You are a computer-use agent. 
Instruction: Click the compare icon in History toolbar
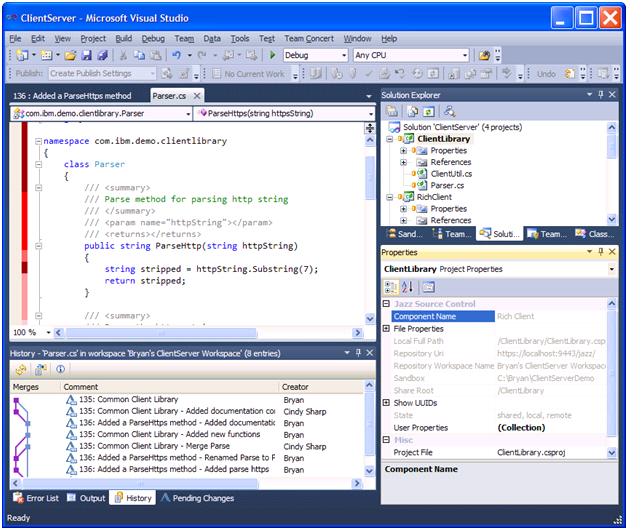coord(40,369)
